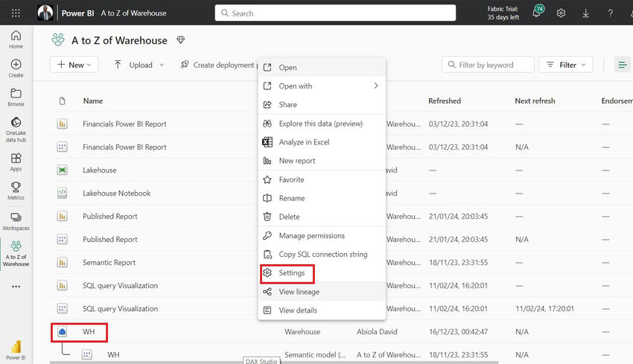This screenshot has height=364, width=633.
Task: Select Settings in the context menu
Action: click(x=292, y=273)
